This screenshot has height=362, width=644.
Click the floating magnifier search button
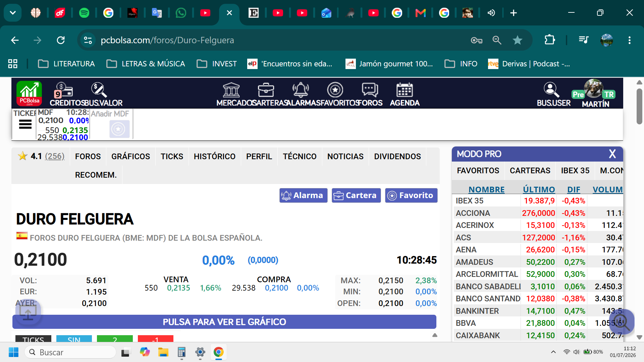(622, 322)
